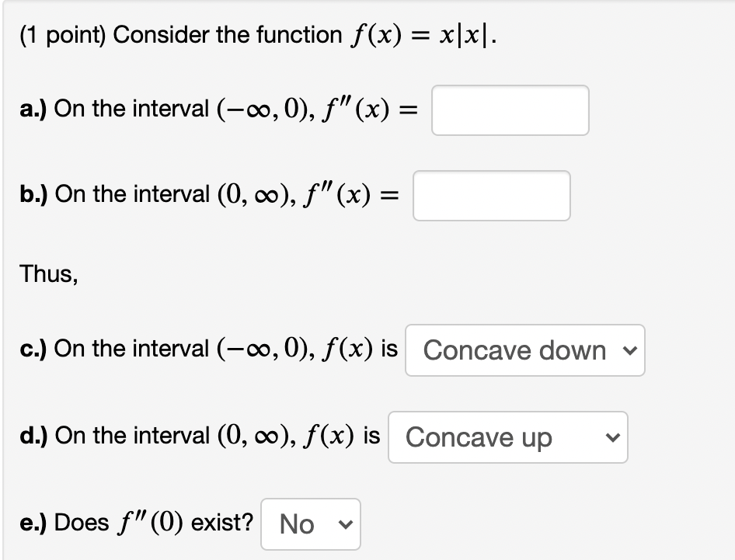
Task: Click the answer field for part b
Action: (x=491, y=195)
